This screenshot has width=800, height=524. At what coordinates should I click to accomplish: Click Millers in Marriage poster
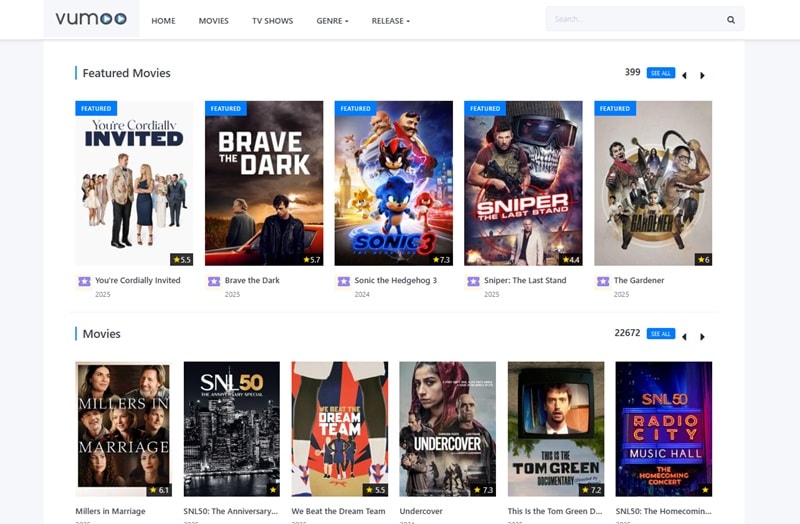(123, 429)
